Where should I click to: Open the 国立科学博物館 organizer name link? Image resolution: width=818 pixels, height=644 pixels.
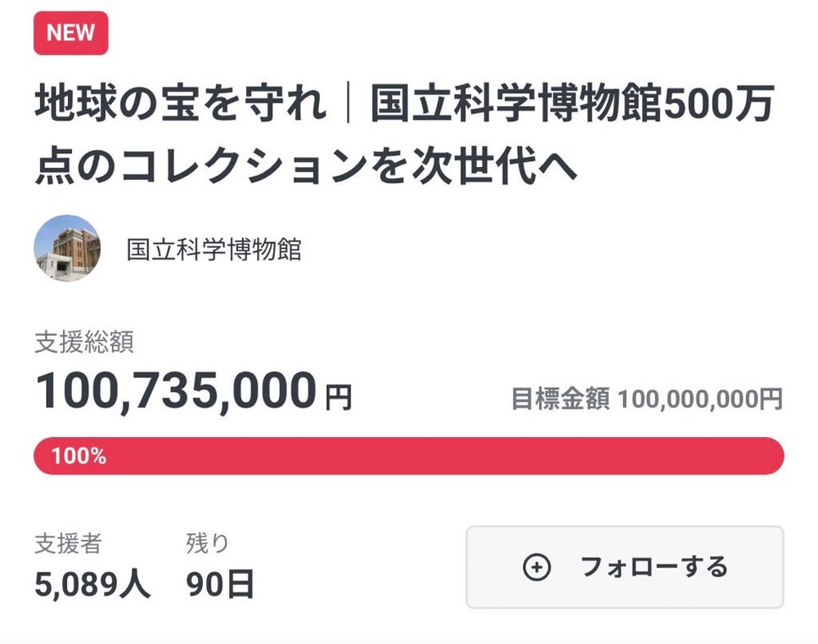[213, 250]
